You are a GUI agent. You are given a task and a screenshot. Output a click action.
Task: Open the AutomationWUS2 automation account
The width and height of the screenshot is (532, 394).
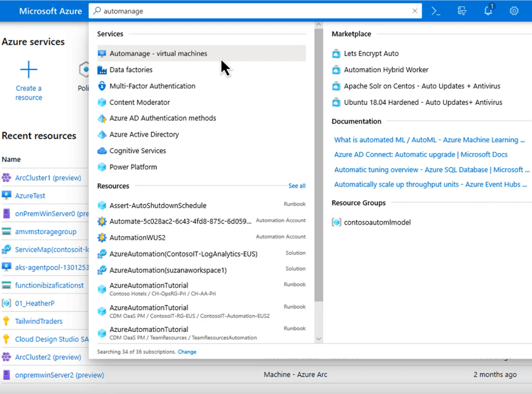tap(138, 237)
